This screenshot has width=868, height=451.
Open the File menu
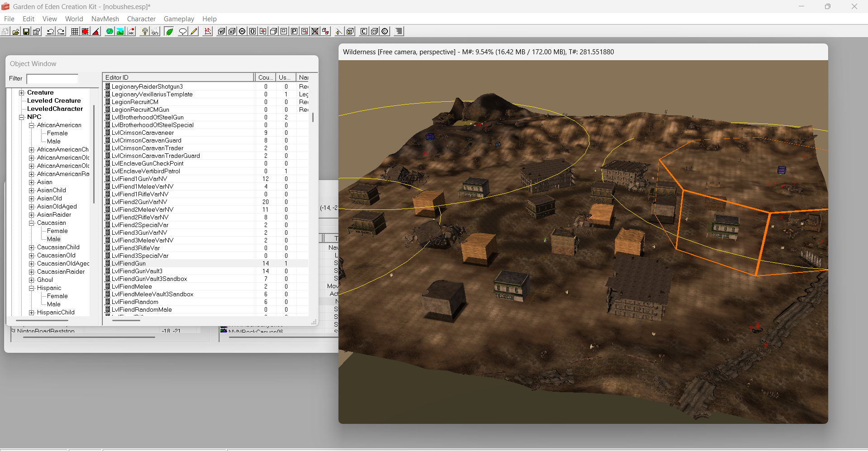pyautogui.click(x=9, y=19)
